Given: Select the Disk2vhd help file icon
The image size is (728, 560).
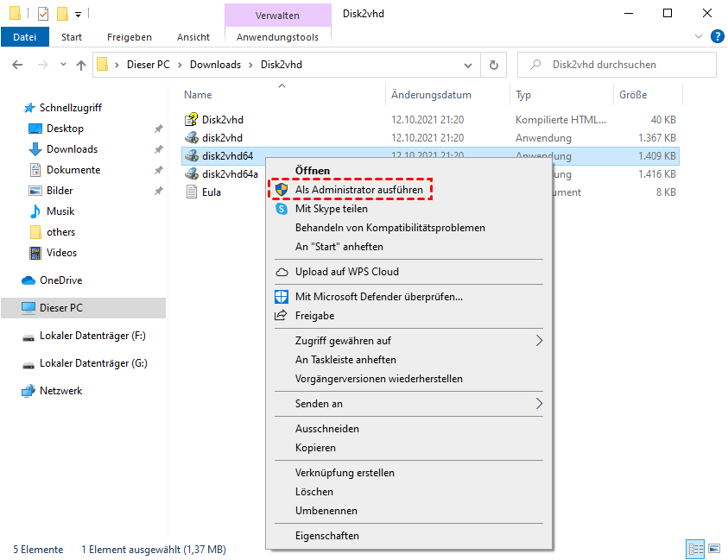Looking at the screenshot, I should 192,120.
